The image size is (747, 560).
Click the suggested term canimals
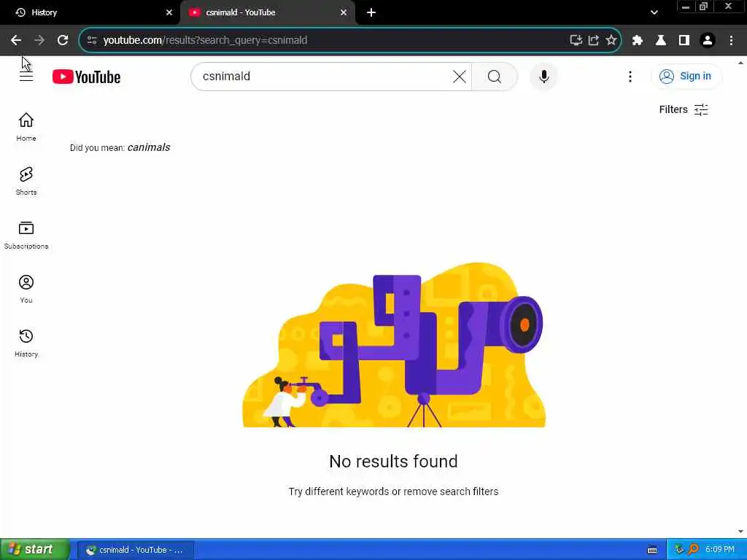point(149,147)
